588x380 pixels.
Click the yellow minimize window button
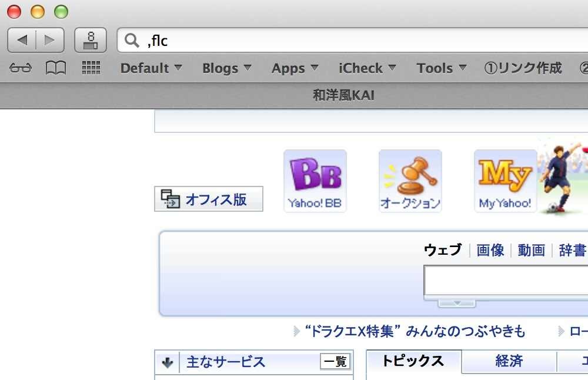point(38,12)
